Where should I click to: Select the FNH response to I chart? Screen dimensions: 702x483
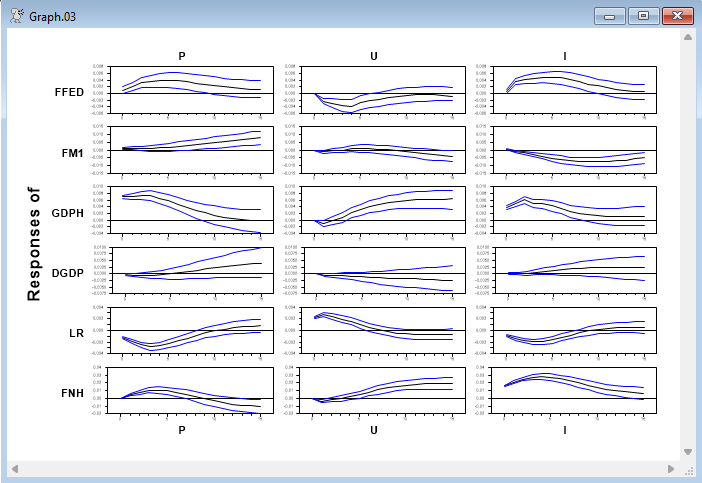(568, 391)
